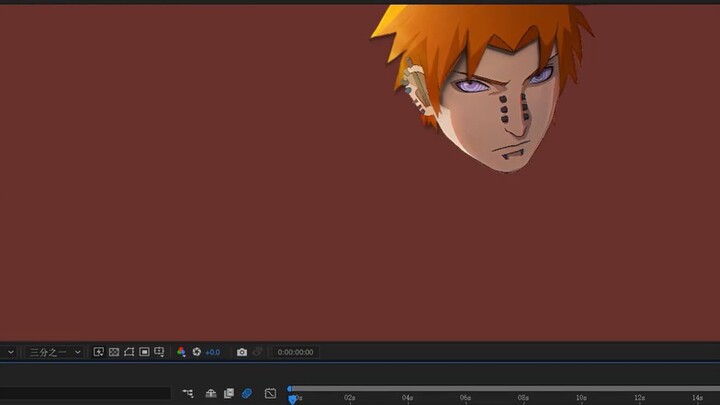
Task: Open the Composition Mini-Flowchart icon
Action: point(188,393)
